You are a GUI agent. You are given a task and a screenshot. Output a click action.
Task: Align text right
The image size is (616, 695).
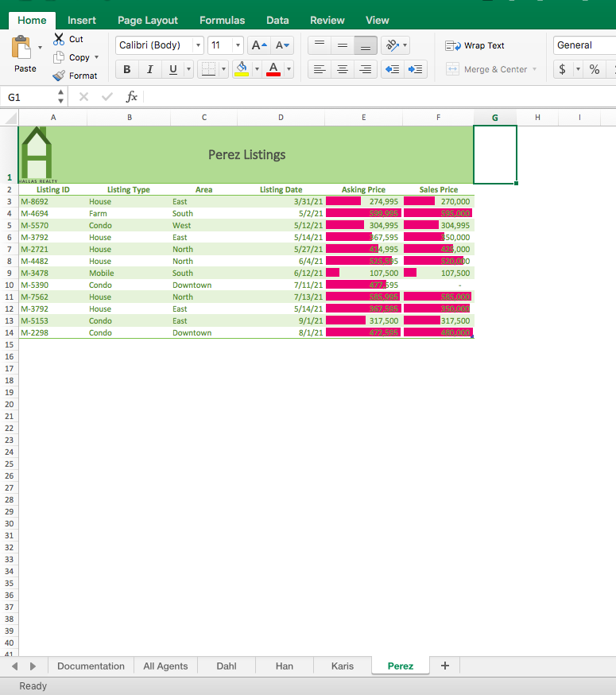(366, 69)
